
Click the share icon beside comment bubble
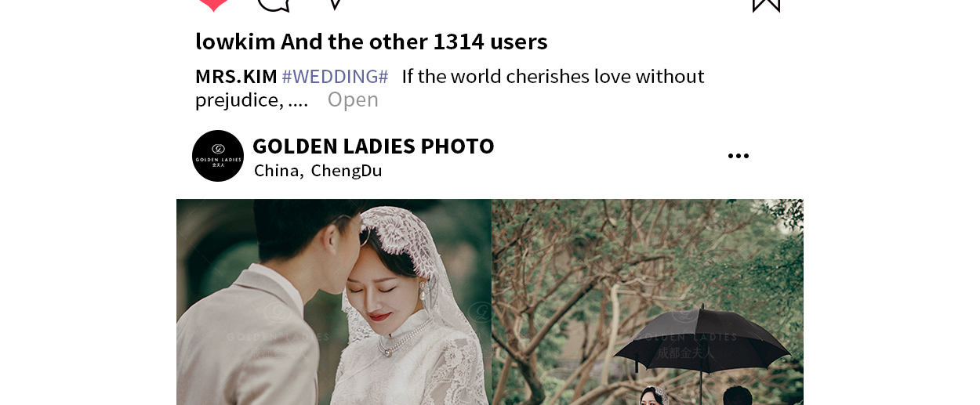[x=335, y=5]
